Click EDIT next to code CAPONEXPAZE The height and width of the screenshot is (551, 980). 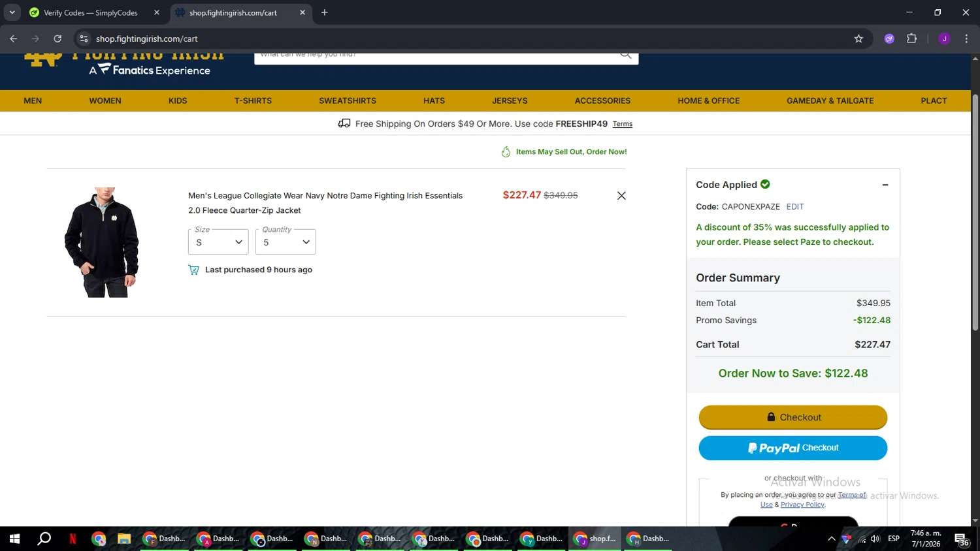point(795,206)
